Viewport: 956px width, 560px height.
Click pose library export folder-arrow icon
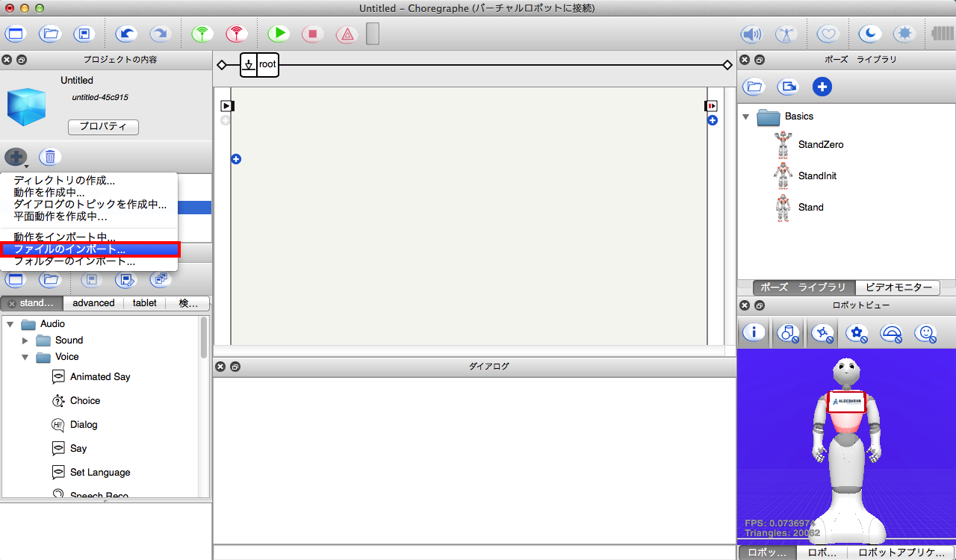pyautogui.click(x=788, y=87)
